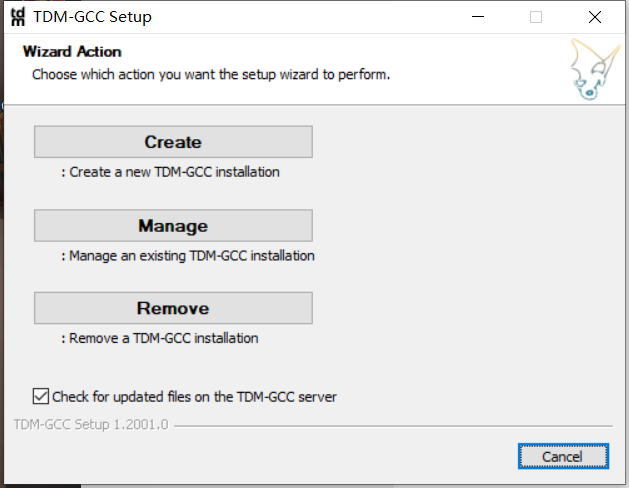Click the 'Check for updated files on the TDM-GCC server' label
The width and height of the screenshot is (629, 488).
(194, 397)
